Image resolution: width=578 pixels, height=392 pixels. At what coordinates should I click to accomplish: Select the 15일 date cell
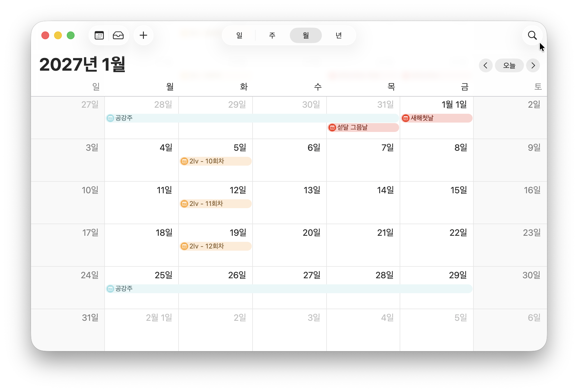click(437, 203)
